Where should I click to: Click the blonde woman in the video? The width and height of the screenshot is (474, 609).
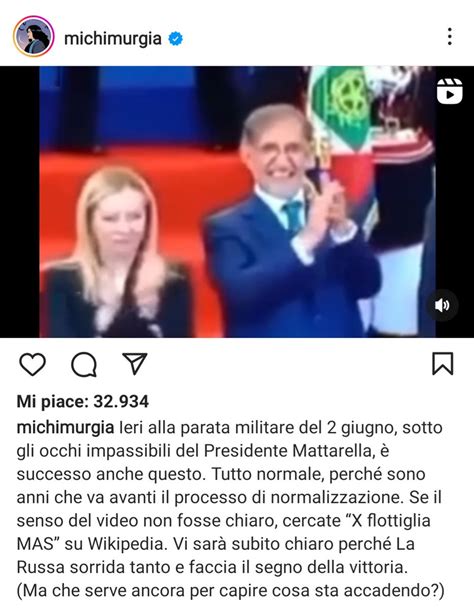tap(117, 252)
